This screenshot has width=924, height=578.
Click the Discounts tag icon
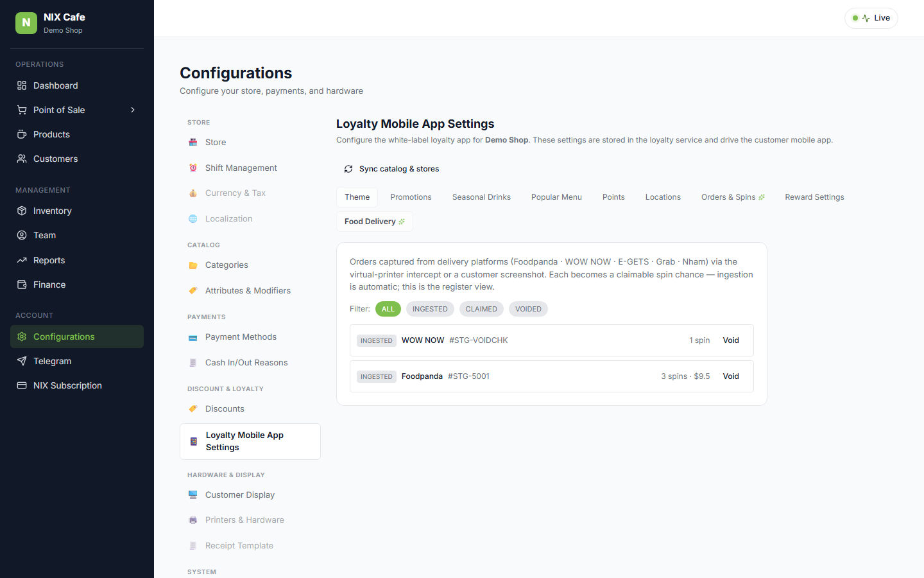193,409
